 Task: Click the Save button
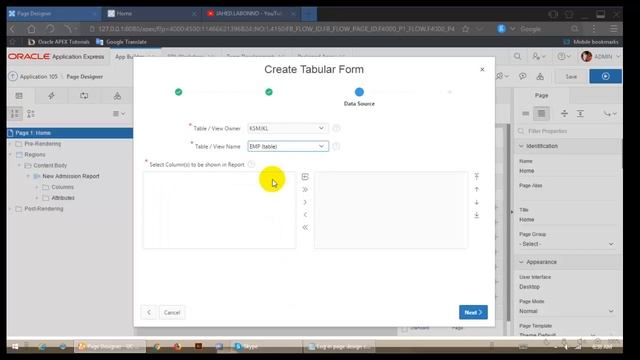coord(571,76)
